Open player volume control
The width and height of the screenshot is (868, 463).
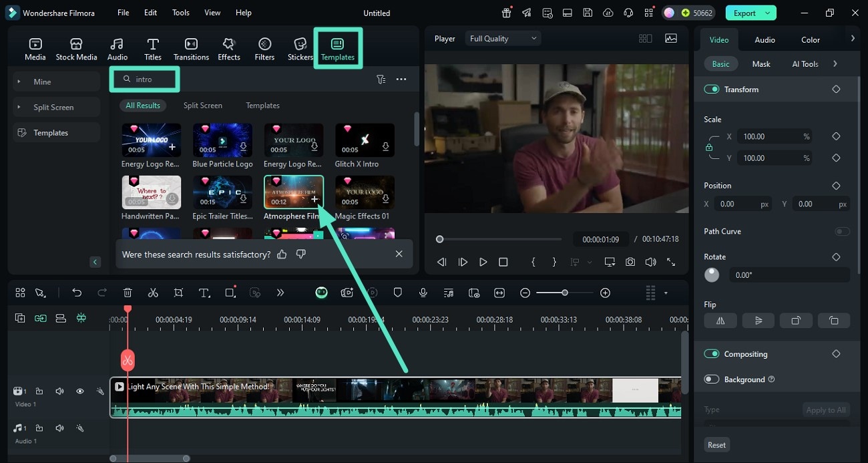click(x=650, y=262)
